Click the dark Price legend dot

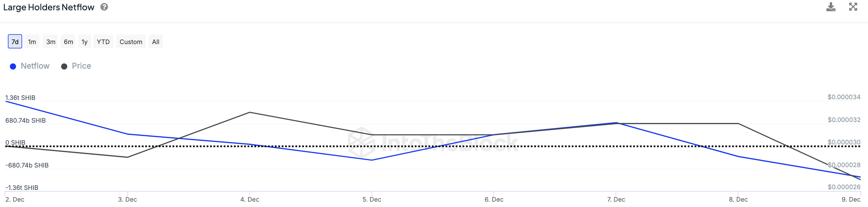(x=64, y=67)
